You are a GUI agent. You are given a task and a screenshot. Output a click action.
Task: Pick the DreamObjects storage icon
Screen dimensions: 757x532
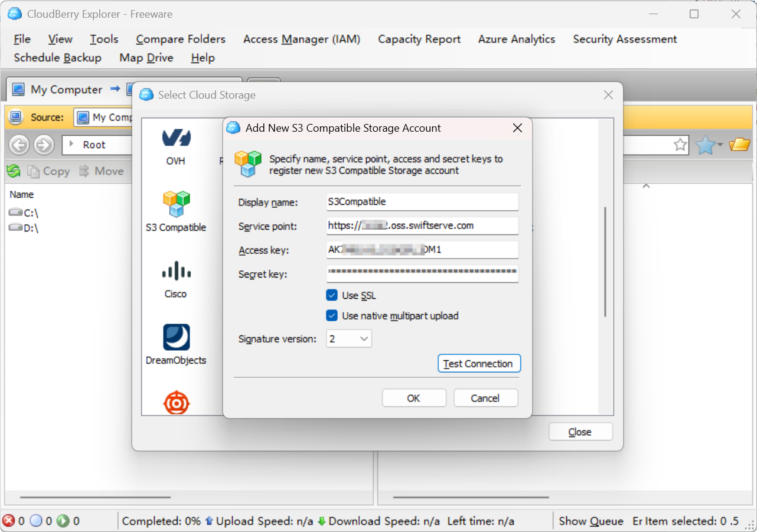point(176,338)
